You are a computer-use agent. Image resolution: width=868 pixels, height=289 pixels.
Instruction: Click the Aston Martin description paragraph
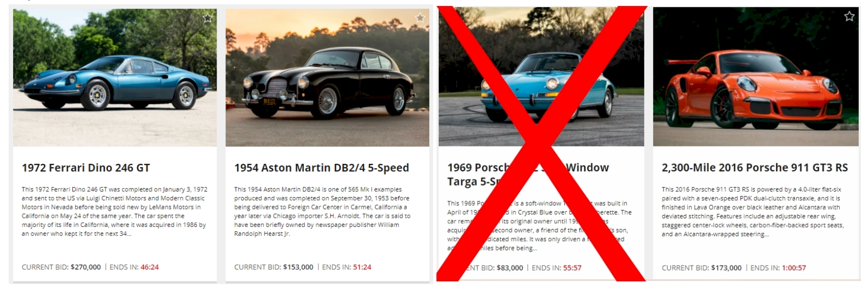pyautogui.click(x=323, y=212)
